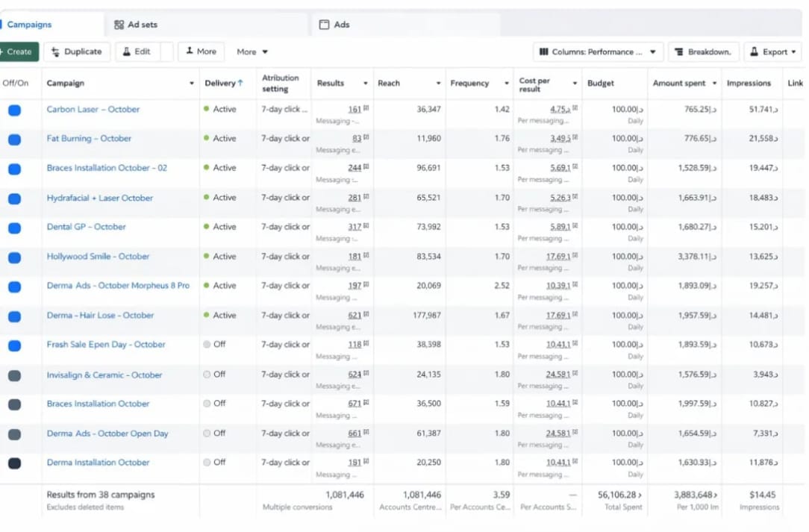Open the Braces Installation October campaign link
The height and width of the screenshot is (532, 809).
point(98,404)
